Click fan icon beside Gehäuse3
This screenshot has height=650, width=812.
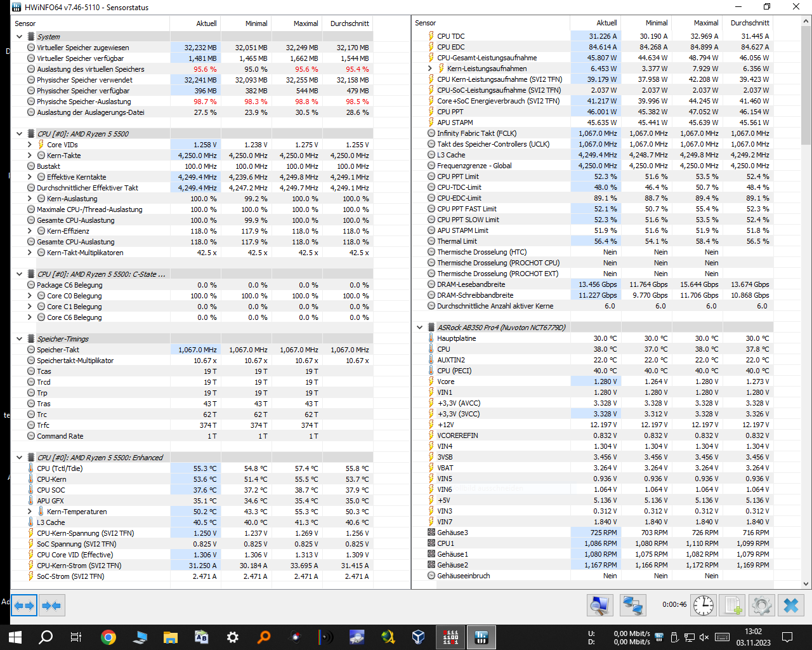point(431,533)
